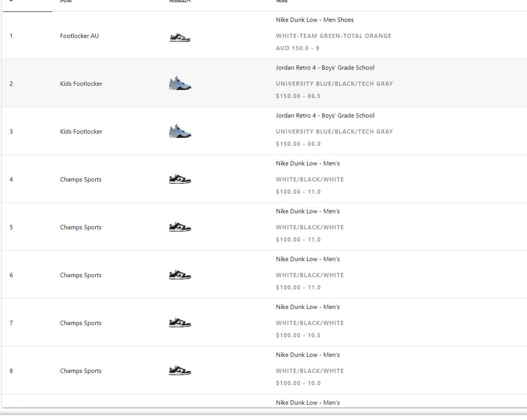Click row number 6
This screenshot has width=527, height=420.
(11, 275)
